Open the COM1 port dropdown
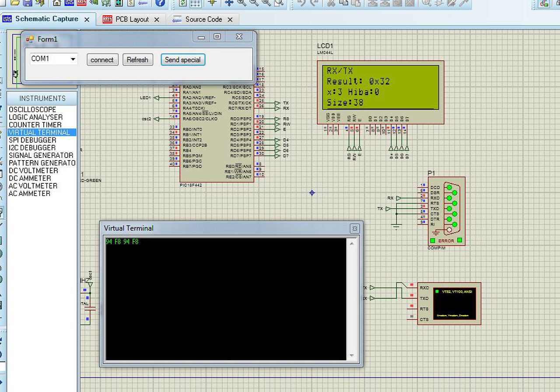Screen dimensions: 560x392 [73, 59]
